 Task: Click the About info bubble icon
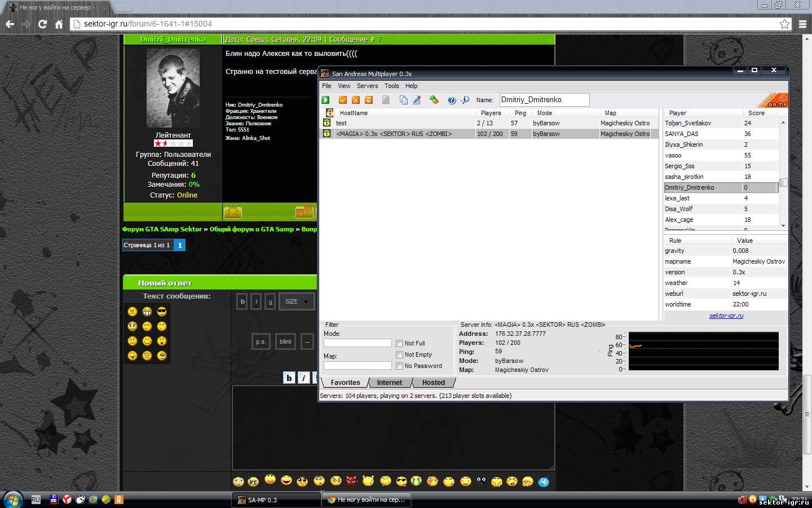(x=465, y=100)
